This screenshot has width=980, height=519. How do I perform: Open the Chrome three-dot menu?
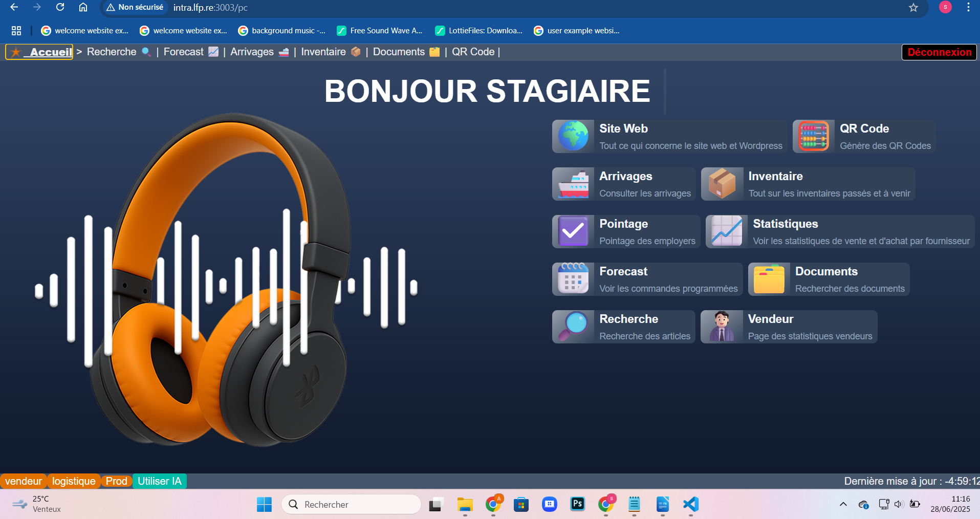click(968, 8)
